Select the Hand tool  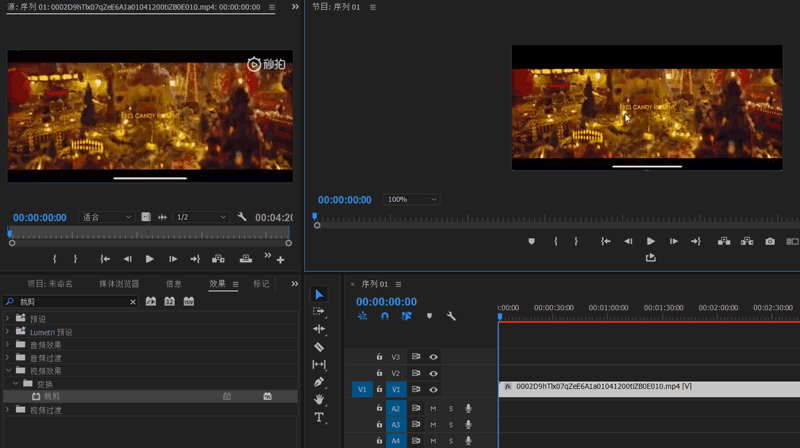(319, 400)
